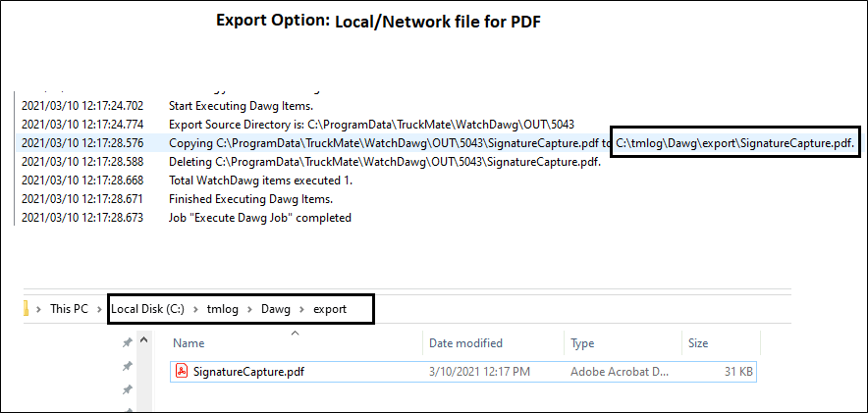Click the folder icon left of This PC

[24, 309]
